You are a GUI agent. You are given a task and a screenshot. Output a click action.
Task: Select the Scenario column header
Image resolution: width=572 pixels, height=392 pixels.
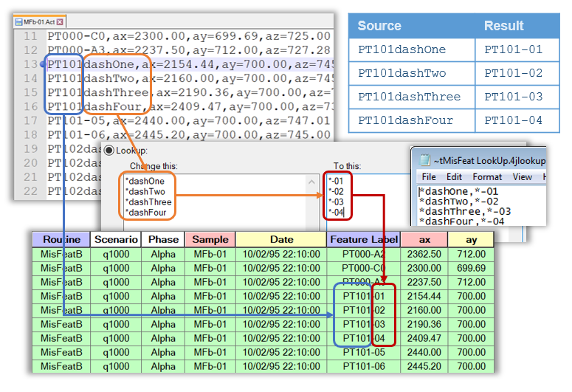tap(115, 240)
